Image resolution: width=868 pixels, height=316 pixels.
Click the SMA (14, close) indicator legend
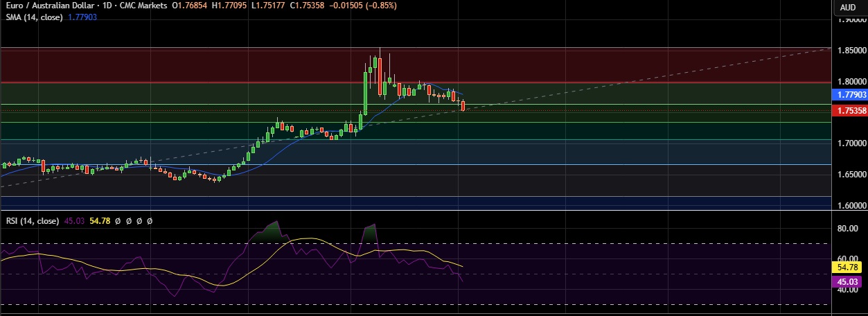[33, 17]
